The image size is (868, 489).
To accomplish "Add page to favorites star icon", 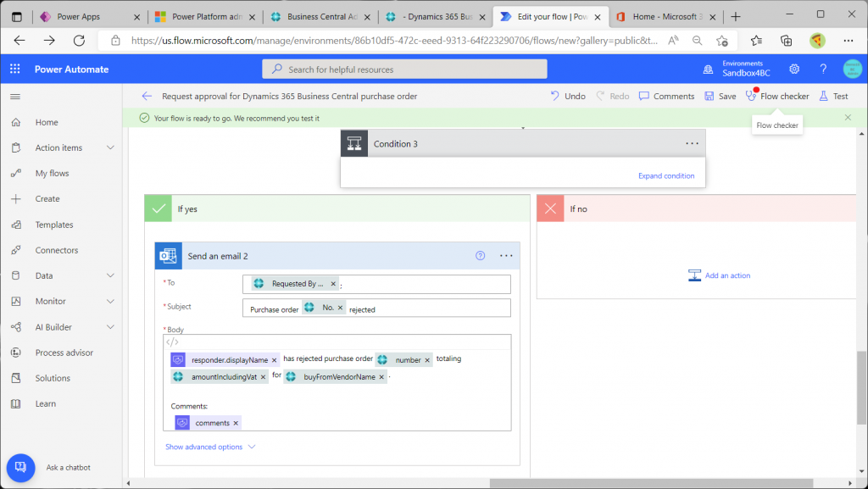I will click(722, 41).
